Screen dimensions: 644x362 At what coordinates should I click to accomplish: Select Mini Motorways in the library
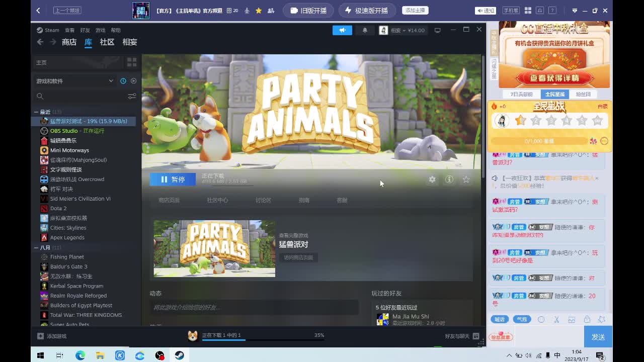pyautogui.click(x=84, y=150)
